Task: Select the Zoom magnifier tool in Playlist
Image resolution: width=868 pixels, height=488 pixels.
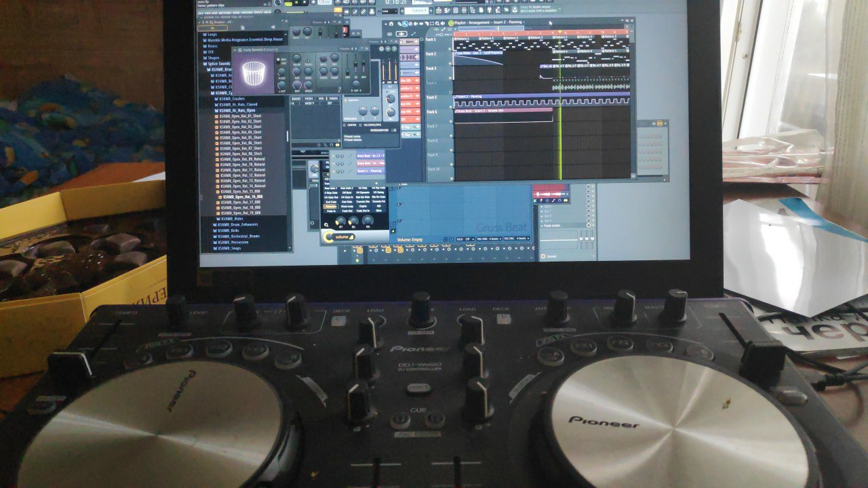Action: (437, 23)
